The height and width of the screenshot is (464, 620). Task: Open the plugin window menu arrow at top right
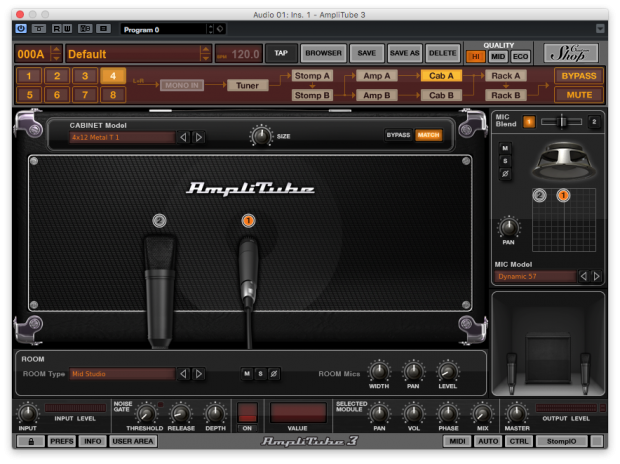click(600, 29)
